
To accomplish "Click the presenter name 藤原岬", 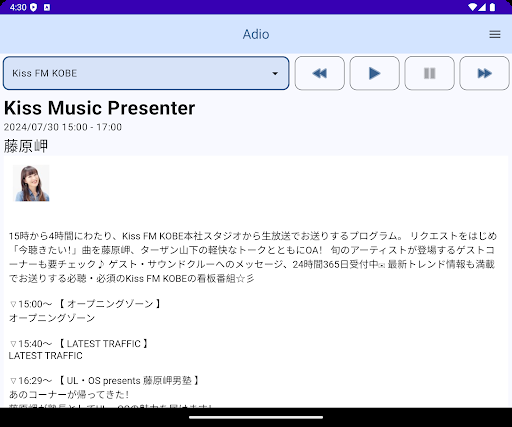I will [26, 146].
